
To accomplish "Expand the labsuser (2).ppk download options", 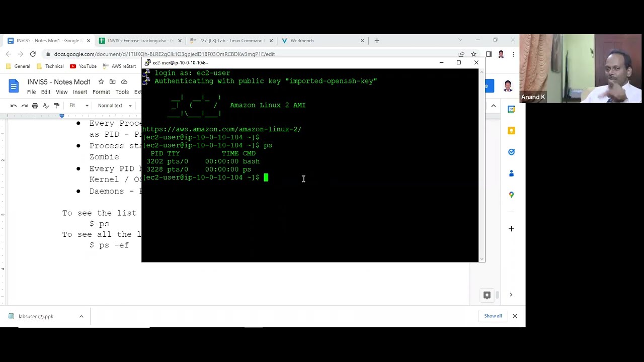I will (x=81, y=316).
